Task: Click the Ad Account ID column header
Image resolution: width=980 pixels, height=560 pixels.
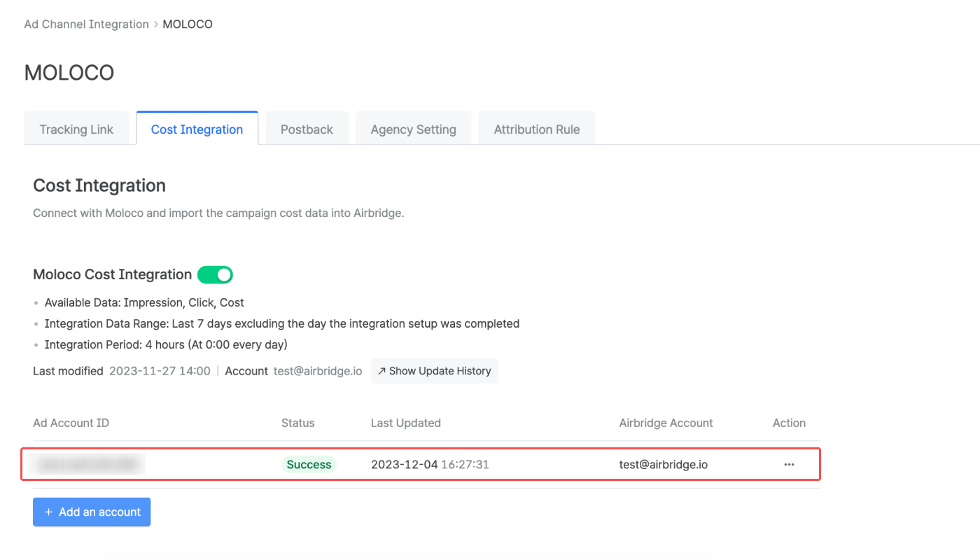Action: point(71,423)
